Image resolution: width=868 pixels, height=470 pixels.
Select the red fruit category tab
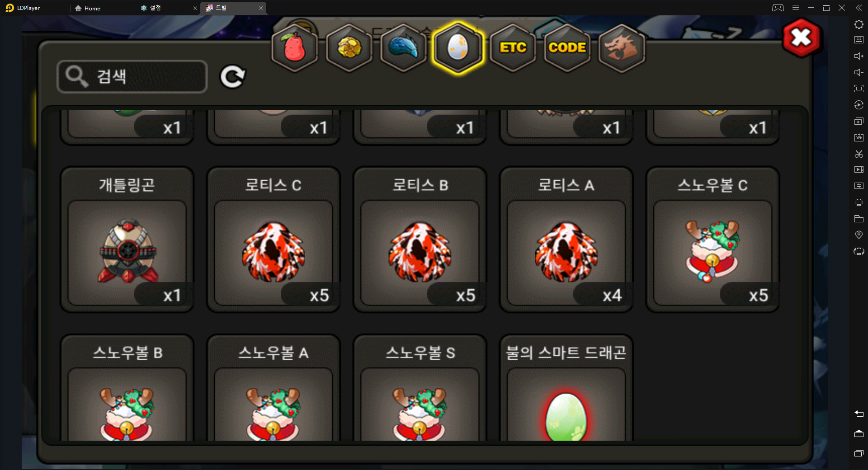295,47
